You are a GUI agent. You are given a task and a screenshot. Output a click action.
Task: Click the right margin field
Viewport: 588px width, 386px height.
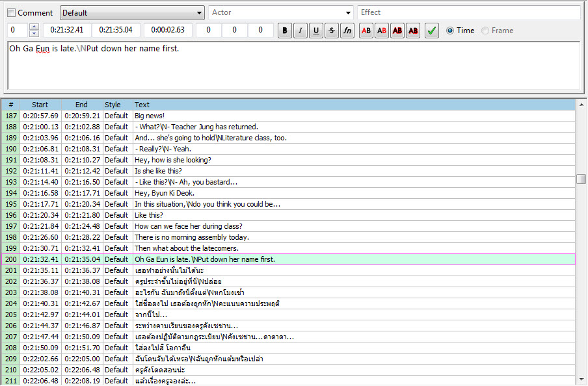234,30
